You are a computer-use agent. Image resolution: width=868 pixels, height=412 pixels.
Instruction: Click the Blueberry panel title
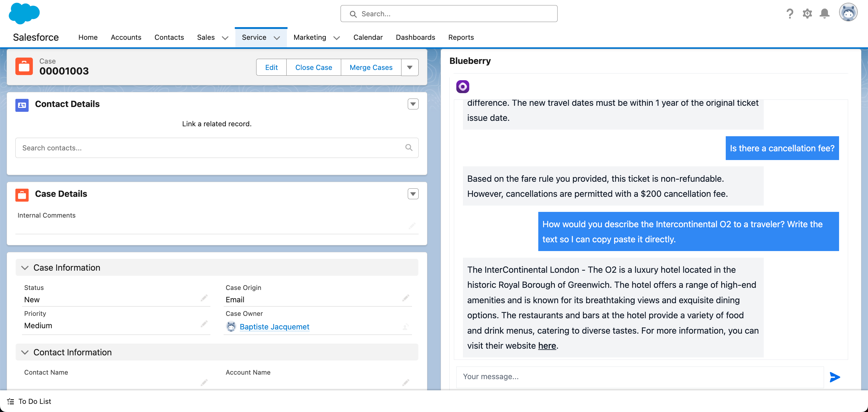point(470,61)
